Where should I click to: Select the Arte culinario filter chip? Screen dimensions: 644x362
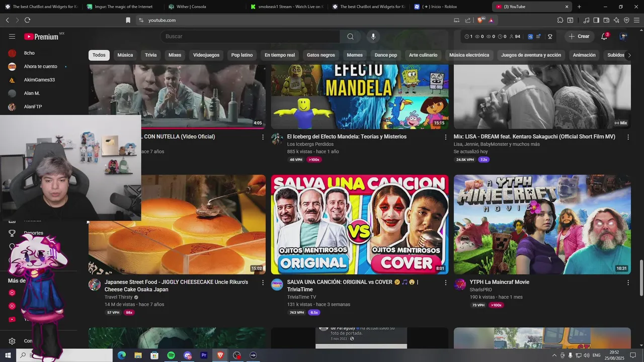click(423, 55)
